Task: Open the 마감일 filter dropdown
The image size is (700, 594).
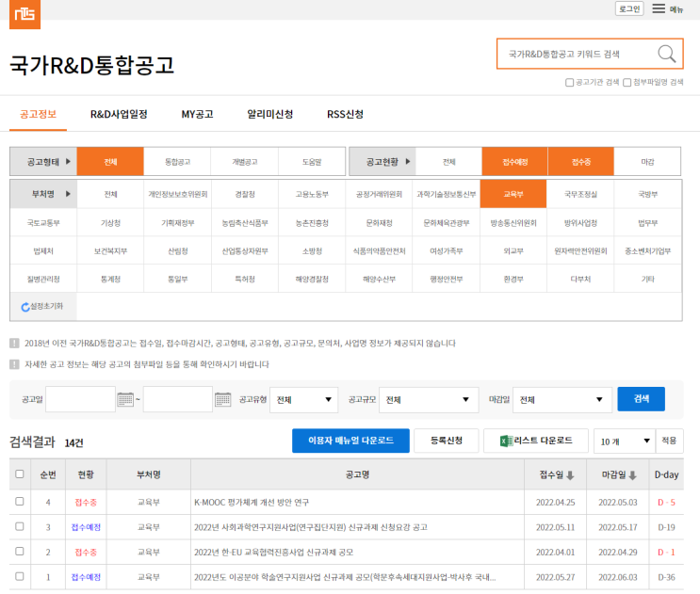Action: [x=562, y=399]
